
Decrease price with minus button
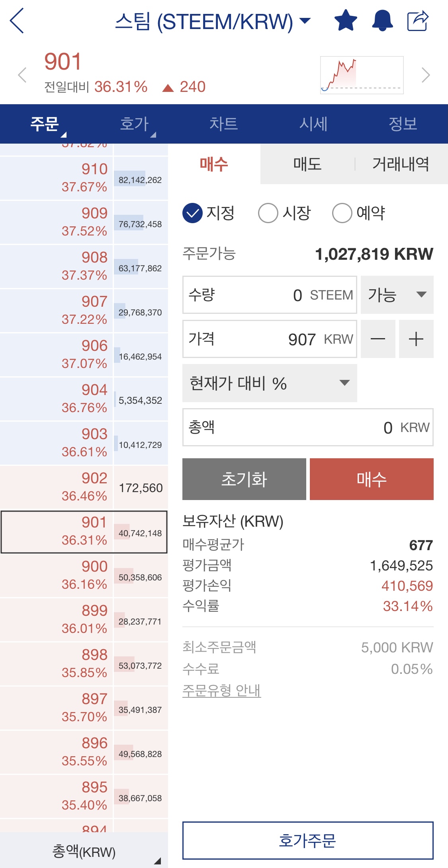pos(378,339)
